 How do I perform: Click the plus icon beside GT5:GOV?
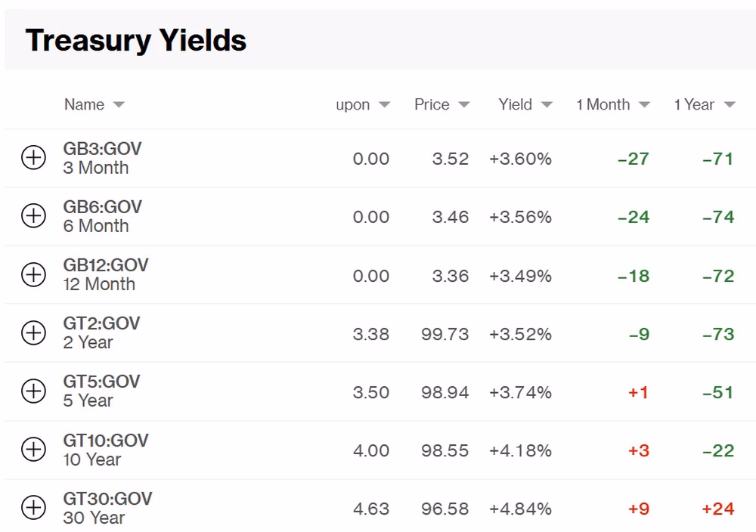(33, 391)
